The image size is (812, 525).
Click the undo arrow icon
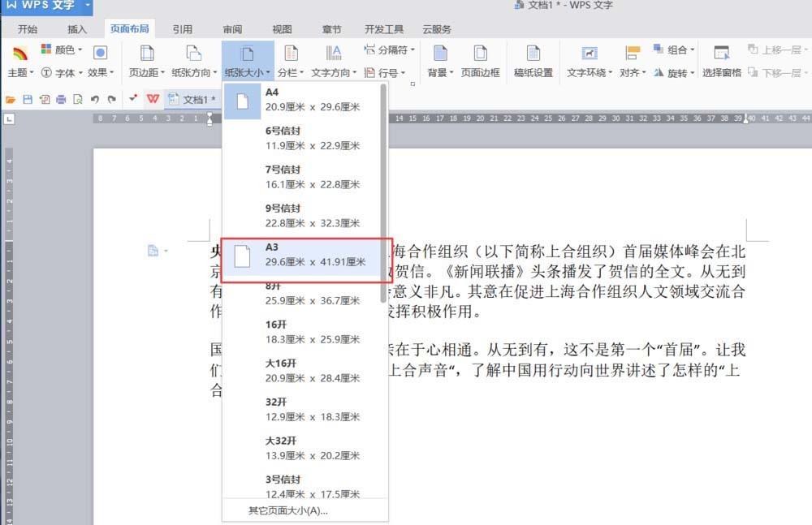click(x=94, y=100)
